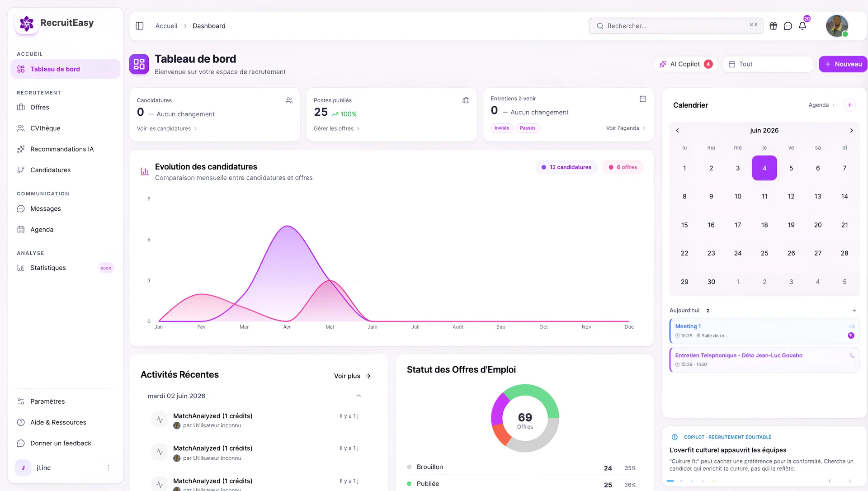Open the Tout date filter dropdown
Viewport: 868px width, 491px height.
[x=768, y=64]
